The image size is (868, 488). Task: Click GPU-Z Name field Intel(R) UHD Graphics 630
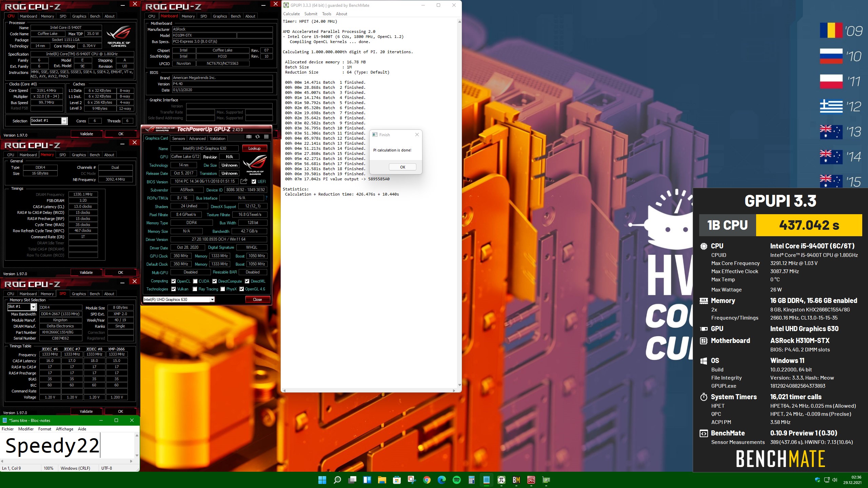tap(204, 148)
